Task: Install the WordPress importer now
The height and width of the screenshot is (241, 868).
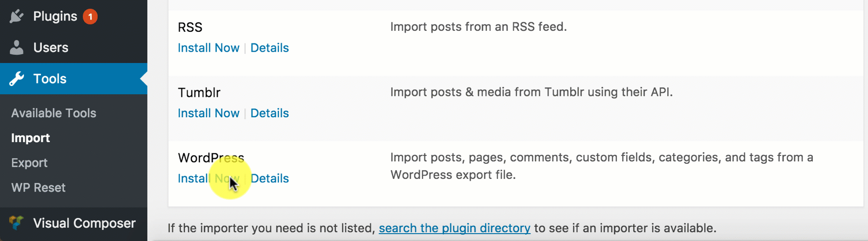Action: (209, 178)
